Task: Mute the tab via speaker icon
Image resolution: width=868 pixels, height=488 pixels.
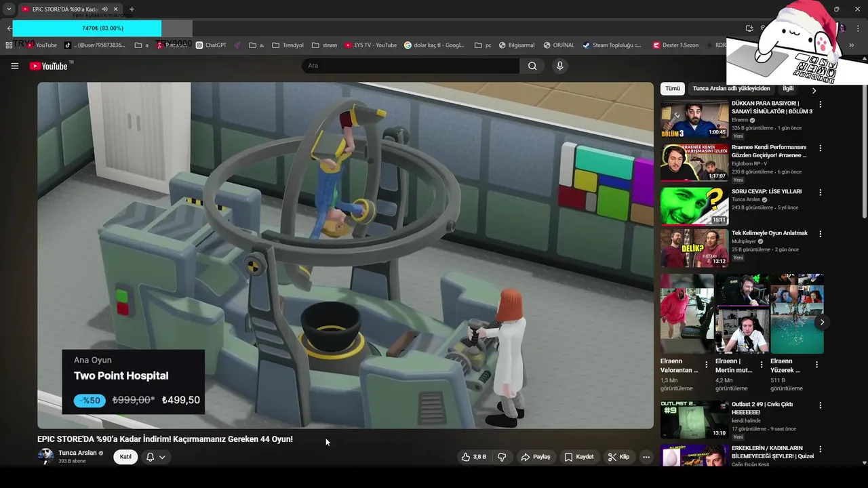Action: pos(104,9)
